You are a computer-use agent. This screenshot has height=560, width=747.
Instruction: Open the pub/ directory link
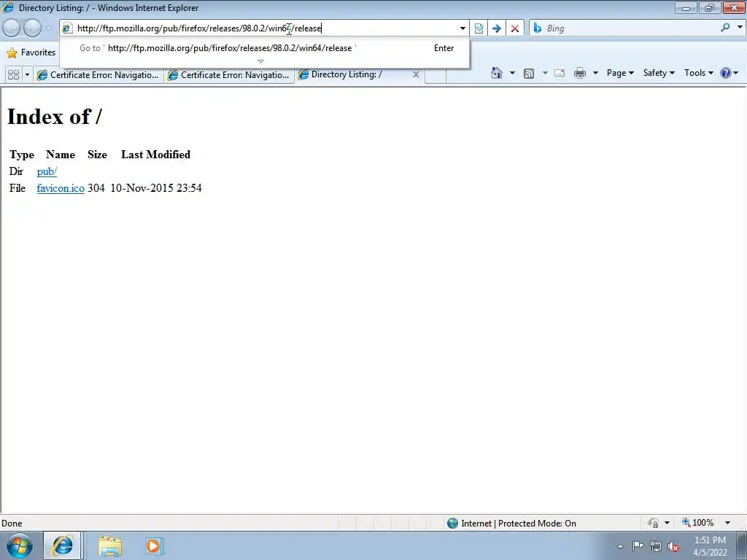[x=47, y=171]
